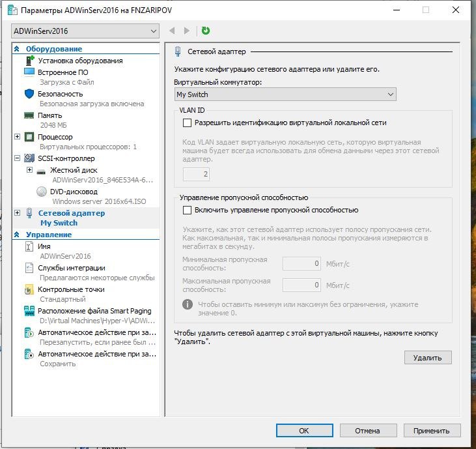Click the Процессор chip icon

(x=29, y=137)
